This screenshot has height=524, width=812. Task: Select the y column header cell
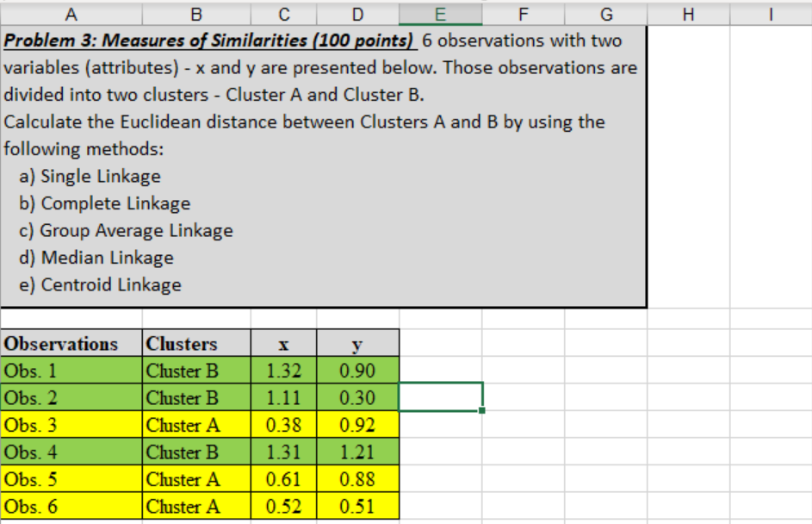pyautogui.click(x=356, y=342)
